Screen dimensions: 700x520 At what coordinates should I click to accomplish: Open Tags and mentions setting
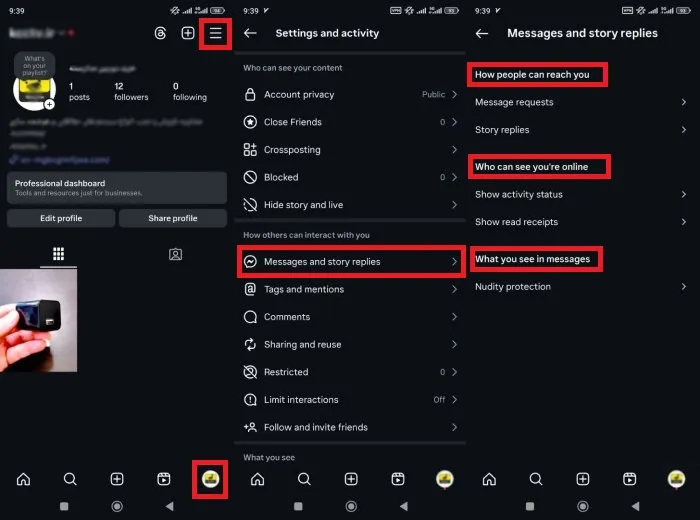[351, 289]
